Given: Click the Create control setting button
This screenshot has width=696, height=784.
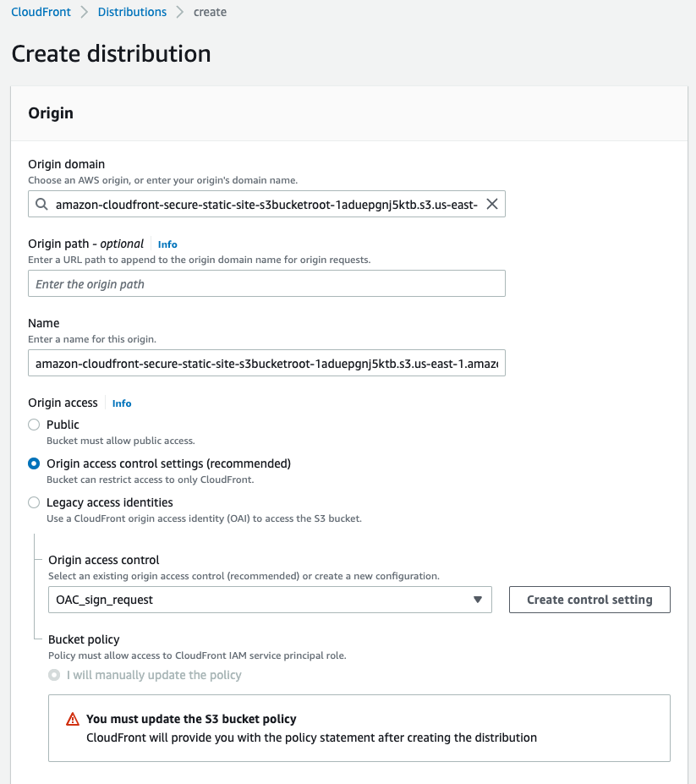Looking at the screenshot, I should point(589,600).
